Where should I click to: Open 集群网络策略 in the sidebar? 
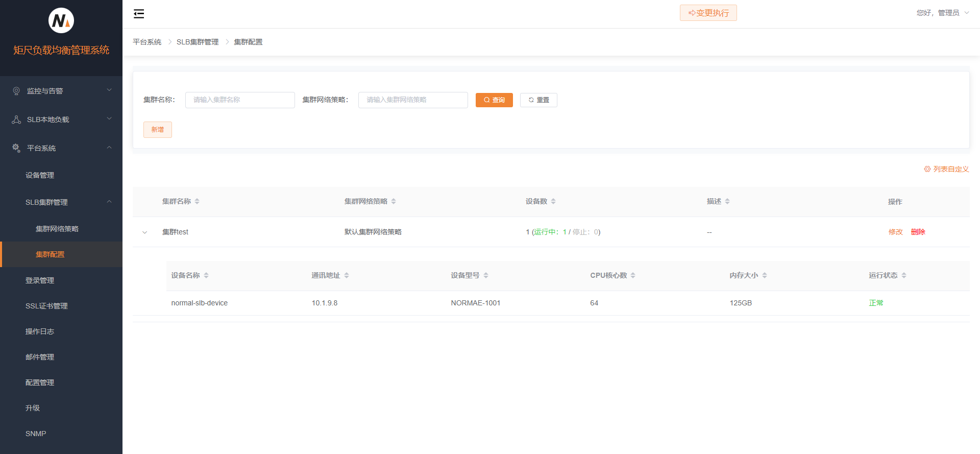[57, 229]
